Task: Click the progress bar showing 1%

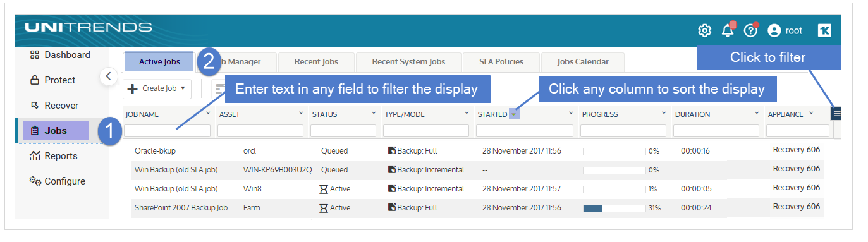Action: click(x=614, y=190)
